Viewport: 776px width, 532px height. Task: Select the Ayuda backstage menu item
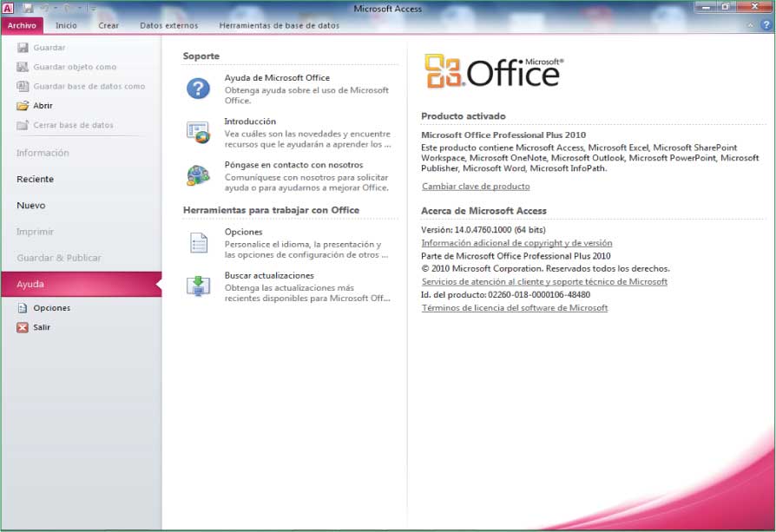coord(82,284)
